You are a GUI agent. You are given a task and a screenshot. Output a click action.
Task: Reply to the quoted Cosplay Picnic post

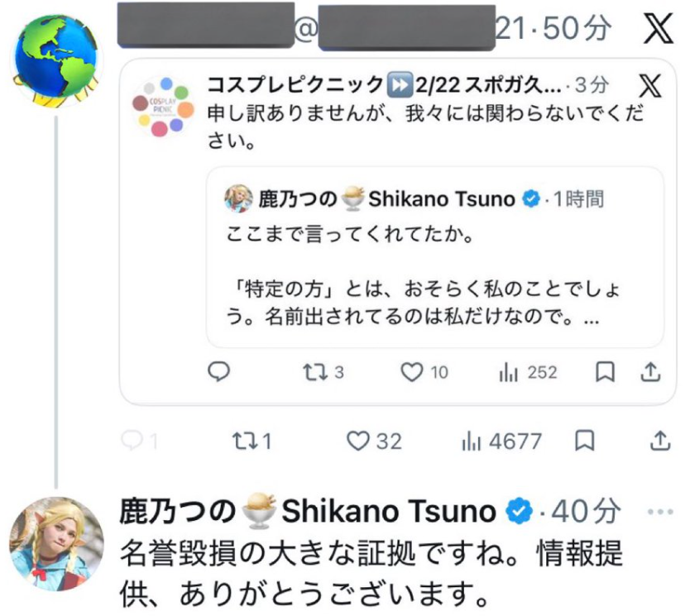218,373
